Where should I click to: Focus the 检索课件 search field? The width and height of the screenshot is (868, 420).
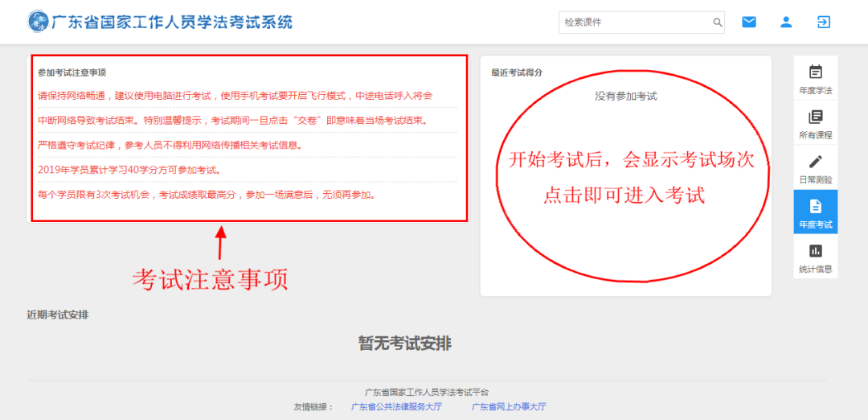click(641, 23)
